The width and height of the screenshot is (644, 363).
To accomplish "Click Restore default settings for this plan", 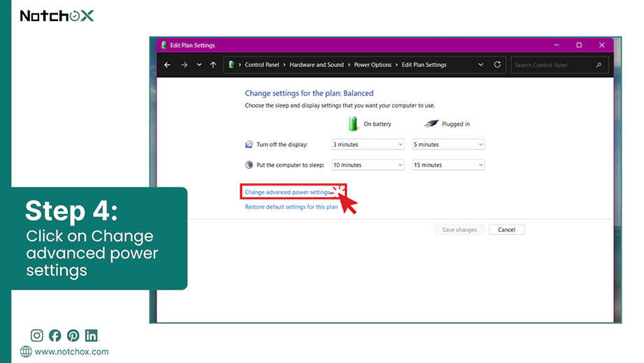I will [x=291, y=207].
